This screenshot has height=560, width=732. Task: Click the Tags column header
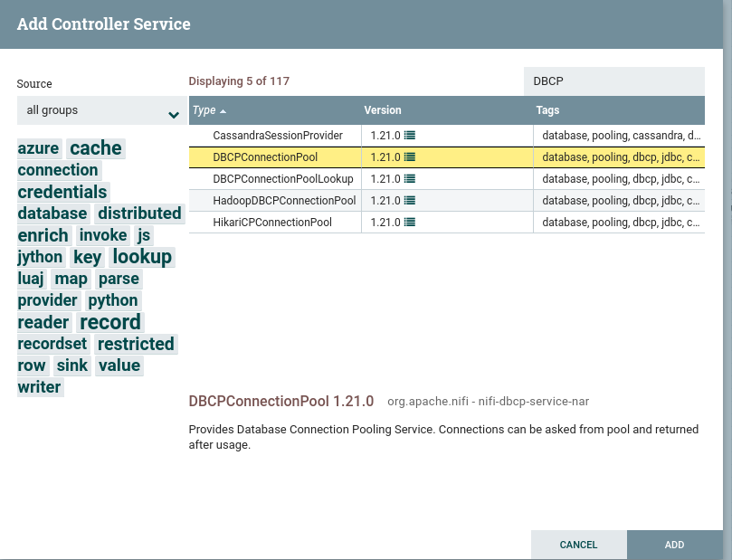click(x=619, y=110)
